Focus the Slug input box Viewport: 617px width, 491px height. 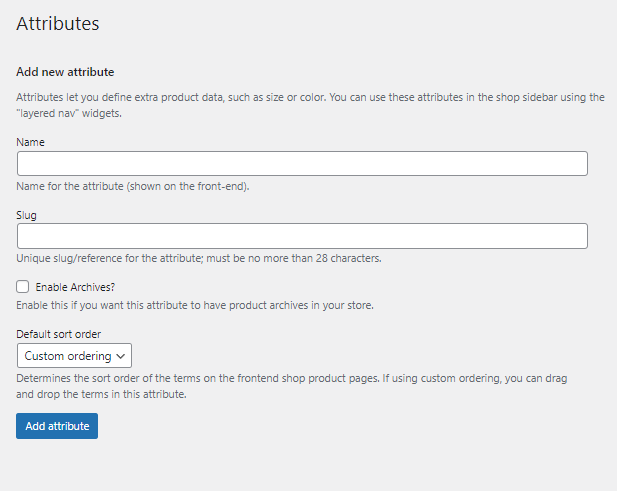click(302, 236)
